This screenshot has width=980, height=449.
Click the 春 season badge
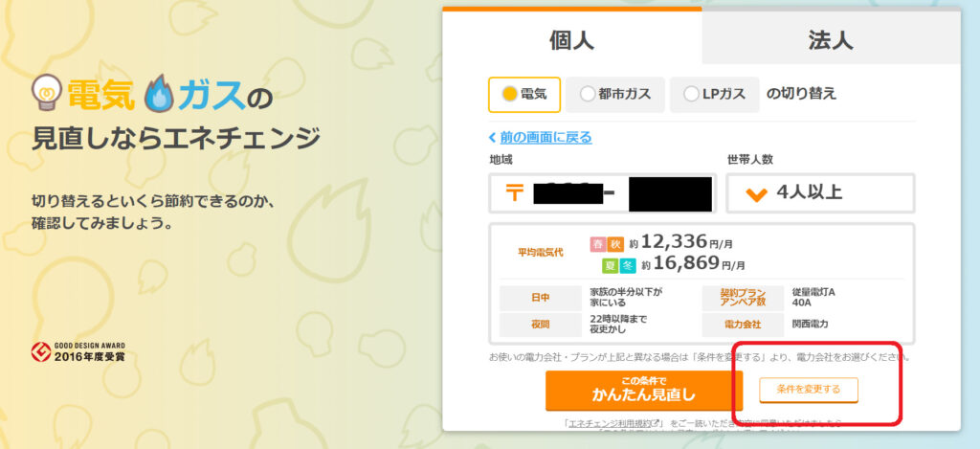[598, 244]
